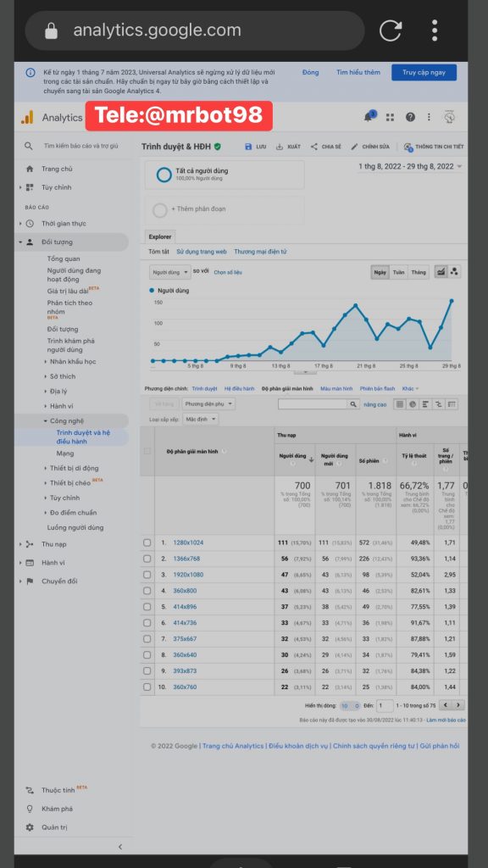Tick the checkbox for row 414x896
The image size is (488, 868).
point(147,607)
